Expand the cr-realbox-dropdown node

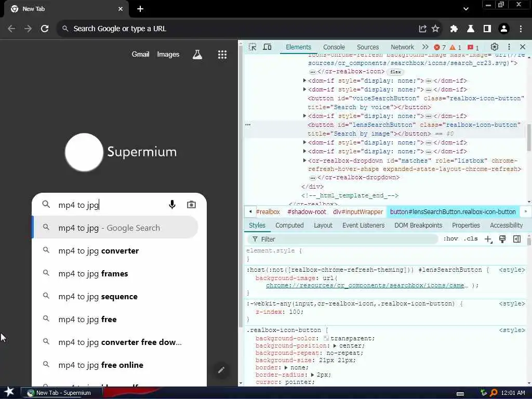(304, 160)
